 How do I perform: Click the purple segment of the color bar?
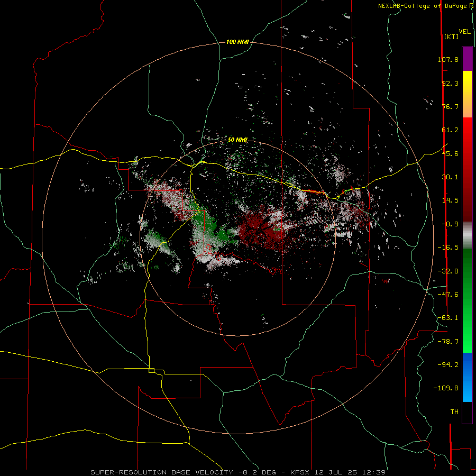[467, 59]
